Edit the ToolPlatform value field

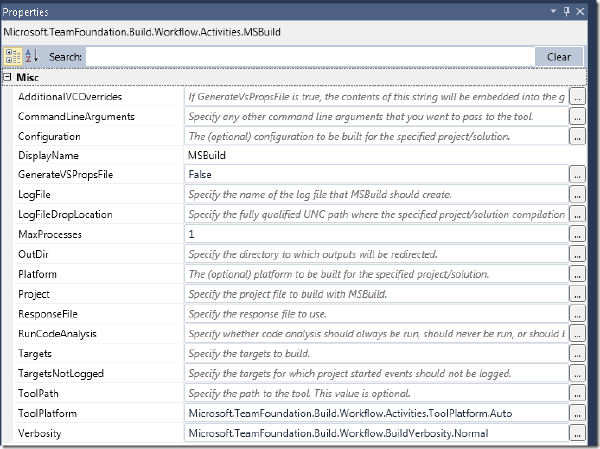click(x=376, y=413)
